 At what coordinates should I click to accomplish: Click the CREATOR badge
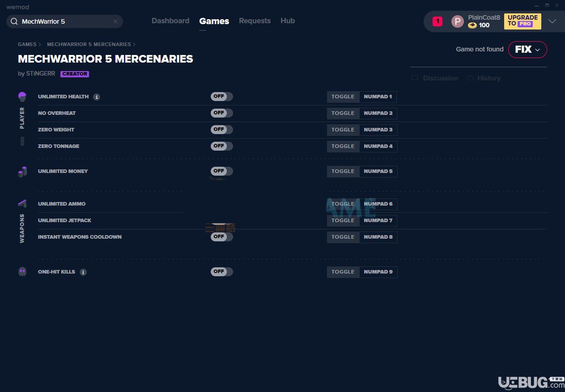click(75, 74)
